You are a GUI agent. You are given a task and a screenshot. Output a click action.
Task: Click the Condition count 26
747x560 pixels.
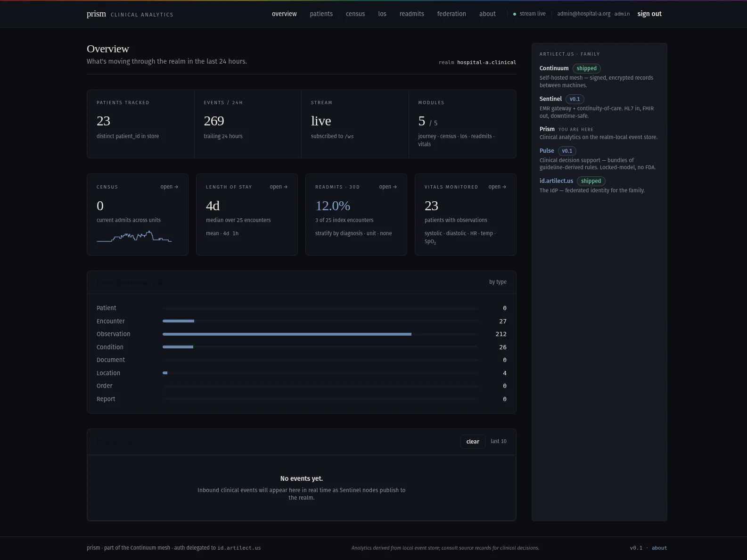(x=503, y=347)
